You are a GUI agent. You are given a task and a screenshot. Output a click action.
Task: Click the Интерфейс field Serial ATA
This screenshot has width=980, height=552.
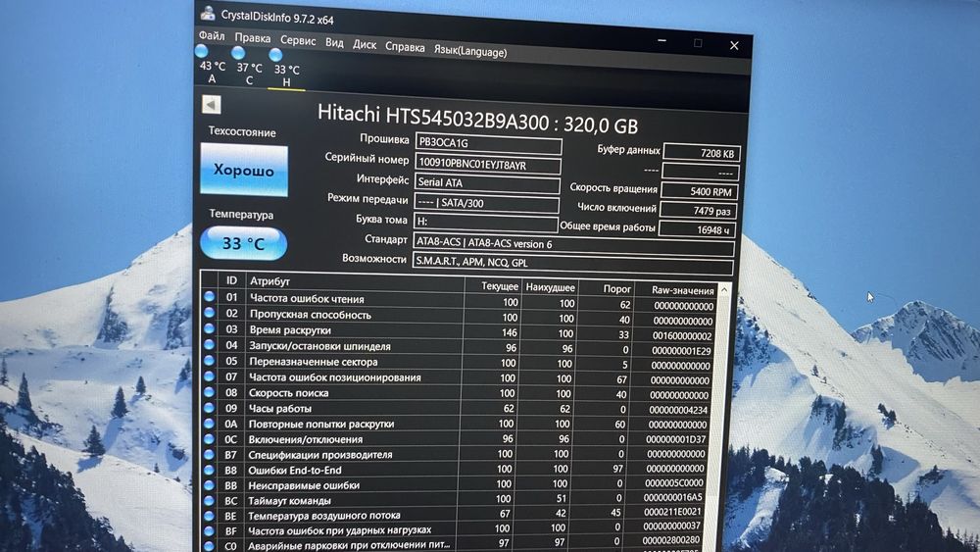(x=487, y=183)
